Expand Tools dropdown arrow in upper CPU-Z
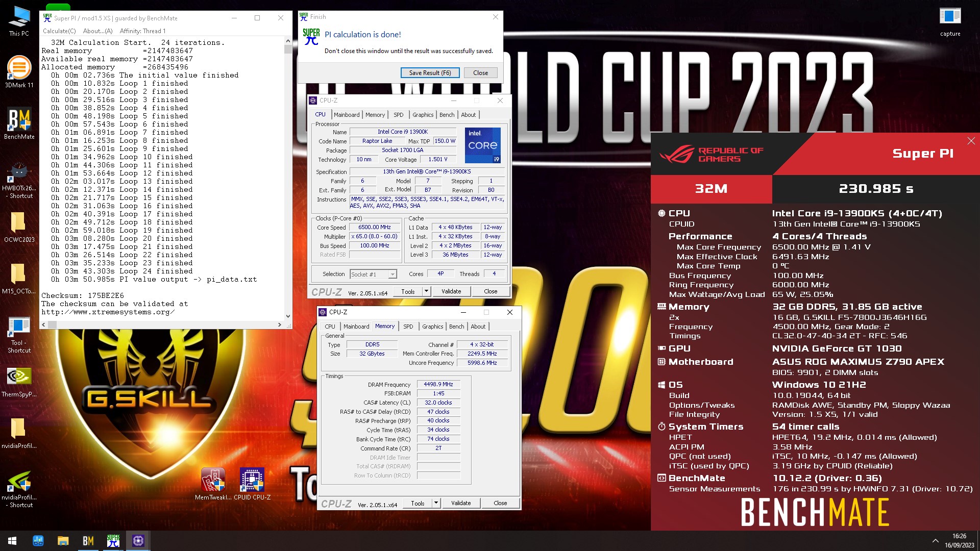980x551 pixels. pyautogui.click(x=427, y=292)
